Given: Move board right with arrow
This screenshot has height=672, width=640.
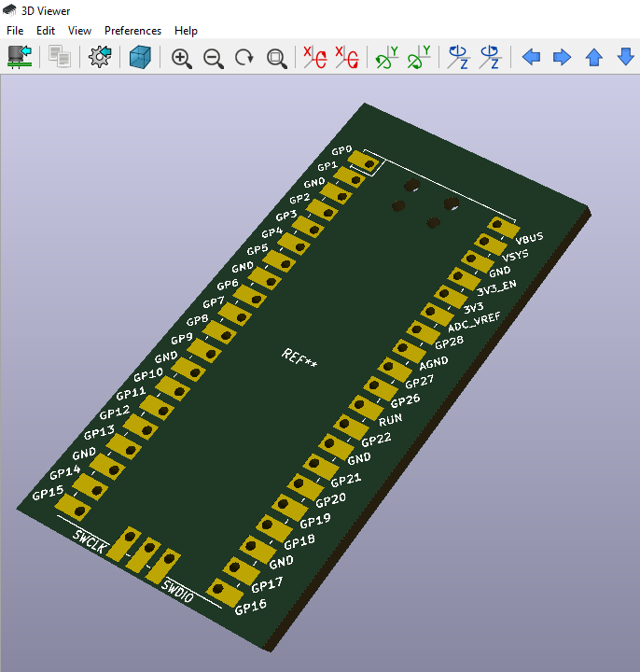Looking at the screenshot, I should 562,58.
